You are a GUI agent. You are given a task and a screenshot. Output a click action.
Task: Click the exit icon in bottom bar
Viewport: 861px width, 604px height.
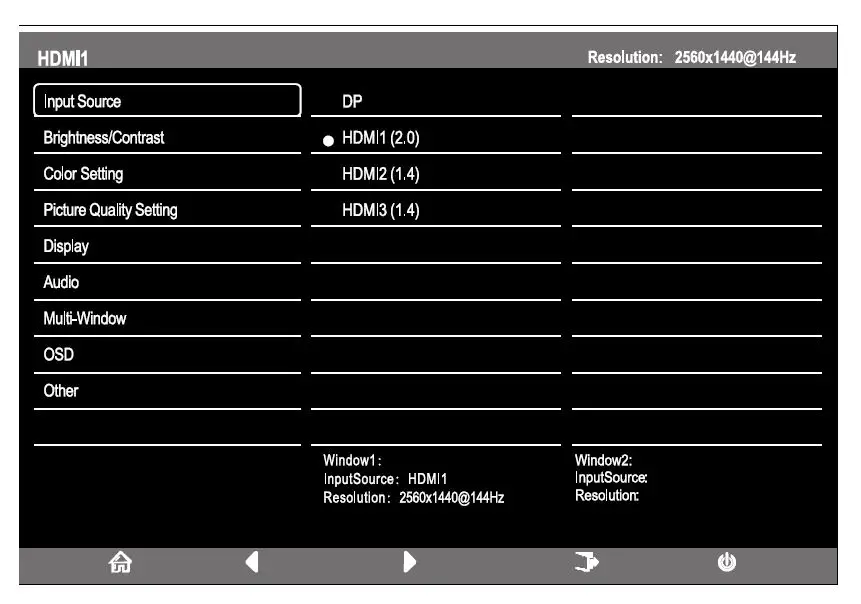coord(587,562)
